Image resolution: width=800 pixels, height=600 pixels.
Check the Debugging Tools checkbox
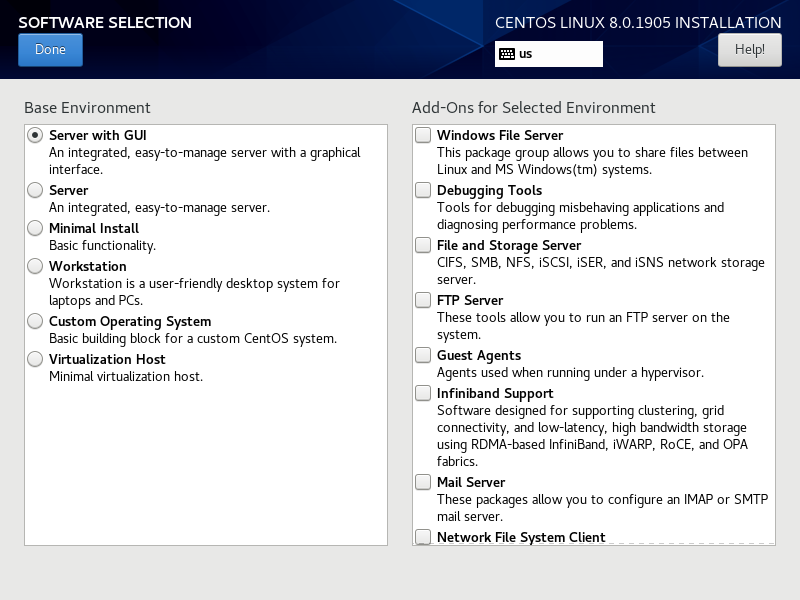point(423,190)
